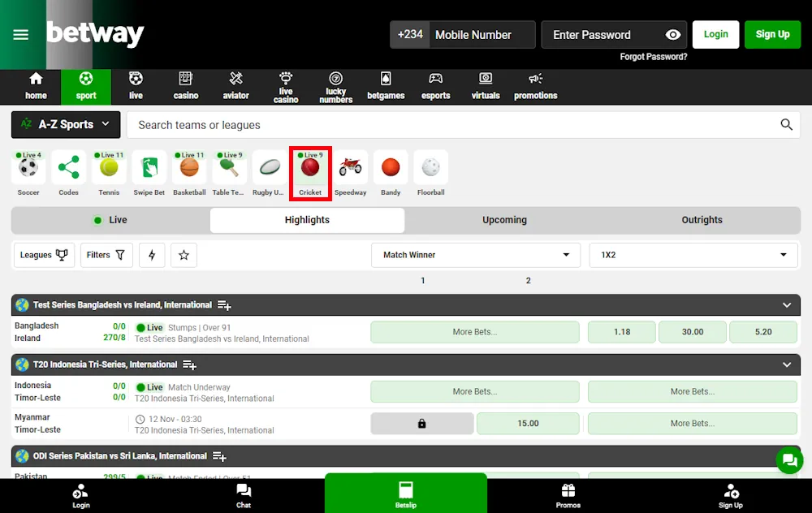Open the hamburger navigation menu
812x513 pixels.
pyautogui.click(x=21, y=35)
